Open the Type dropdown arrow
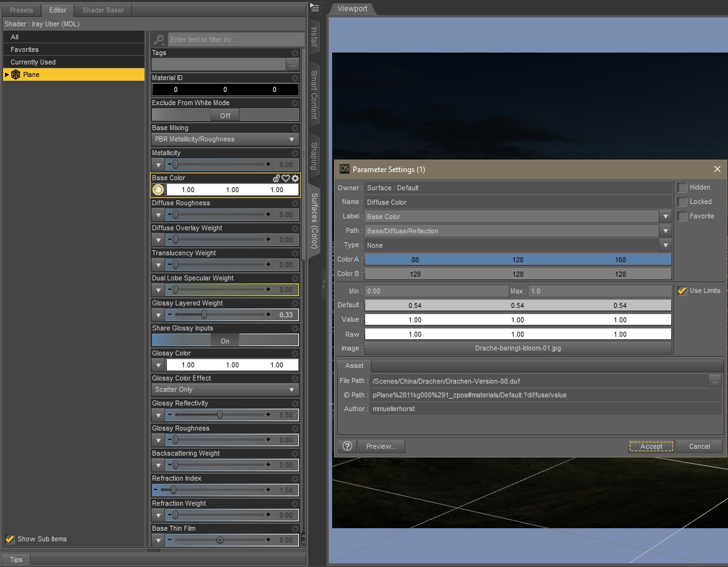The width and height of the screenshot is (728, 567). (666, 245)
